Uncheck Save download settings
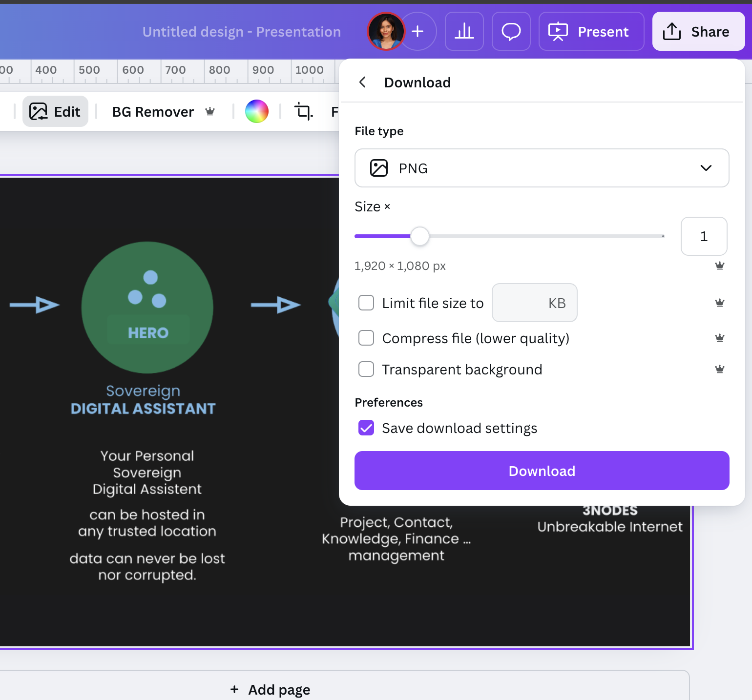This screenshot has width=752, height=700. (366, 428)
